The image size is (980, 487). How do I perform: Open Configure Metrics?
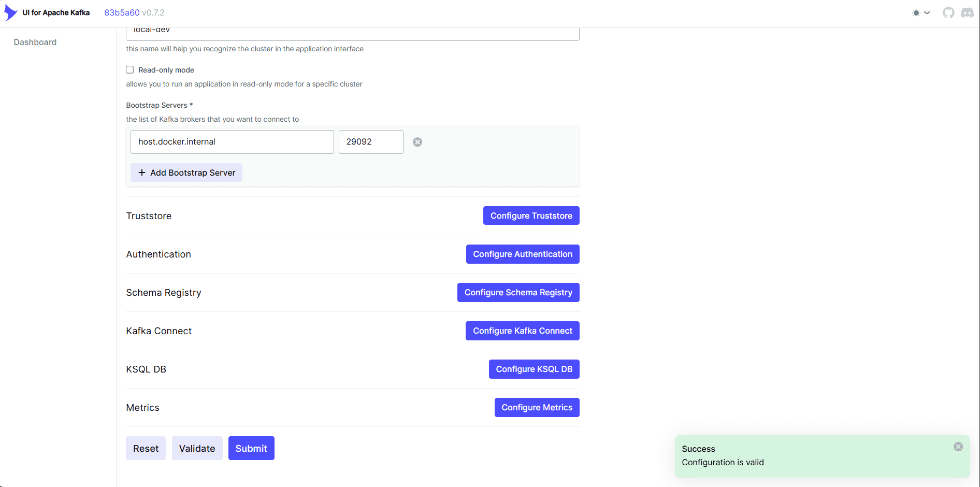point(537,407)
